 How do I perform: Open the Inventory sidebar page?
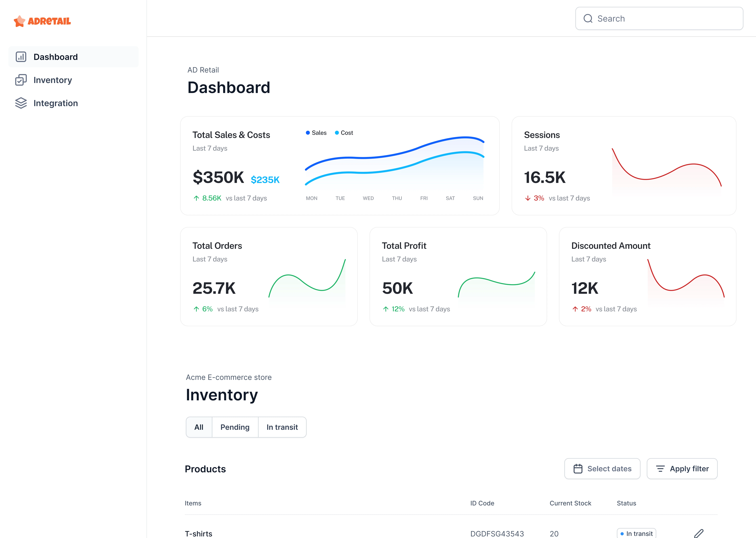(x=53, y=80)
